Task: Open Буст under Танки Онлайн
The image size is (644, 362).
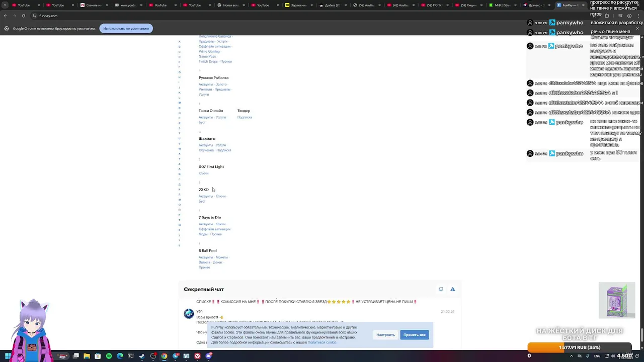Action: [202, 122]
